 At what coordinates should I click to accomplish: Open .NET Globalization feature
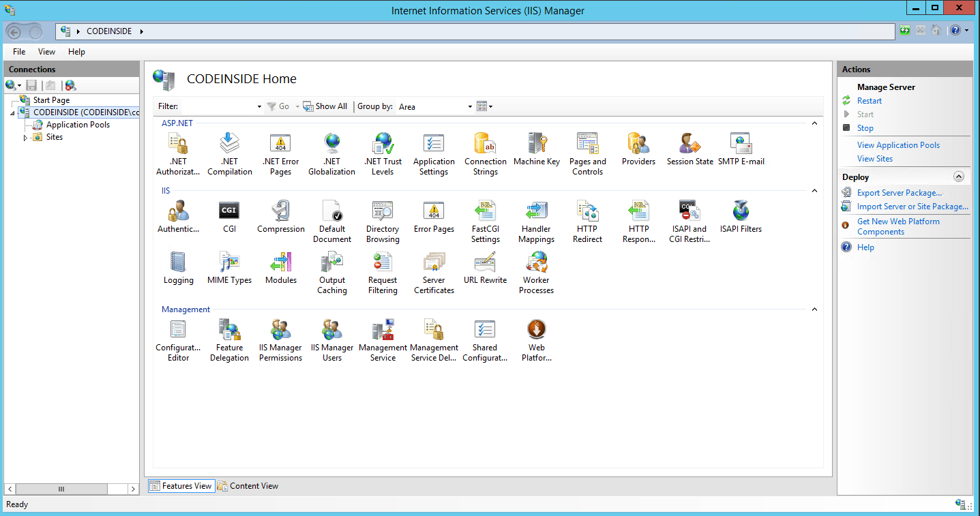pyautogui.click(x=331, y=154)
